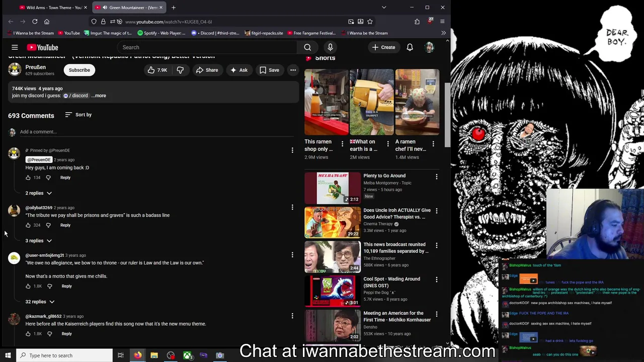Open the browser extensions puzzle icon
Image resolution: width=644 pixels, height=362 pixels.
(417, 22)
